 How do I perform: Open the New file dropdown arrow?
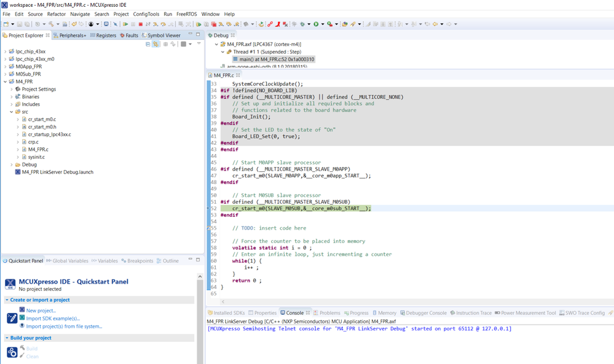(x=12, y=24)
